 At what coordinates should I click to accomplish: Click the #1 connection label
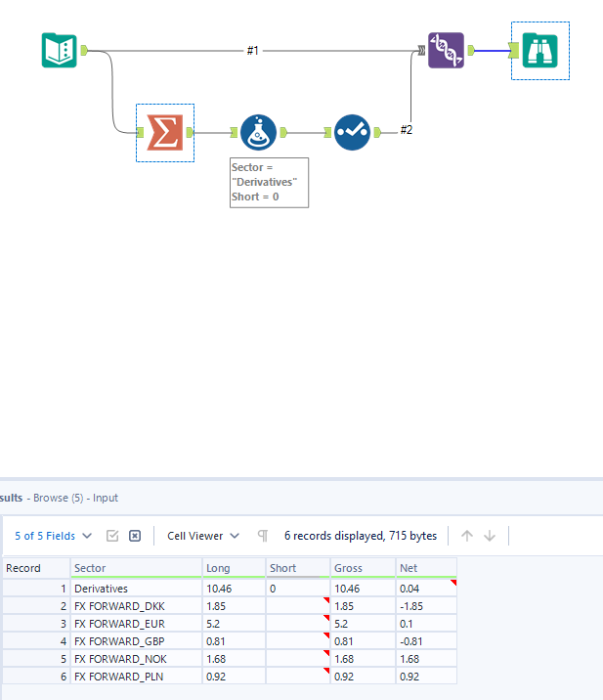(x=252, y=51)
